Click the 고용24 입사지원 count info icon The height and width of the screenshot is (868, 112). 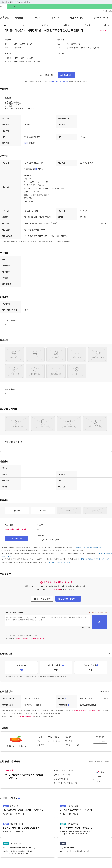97,665
